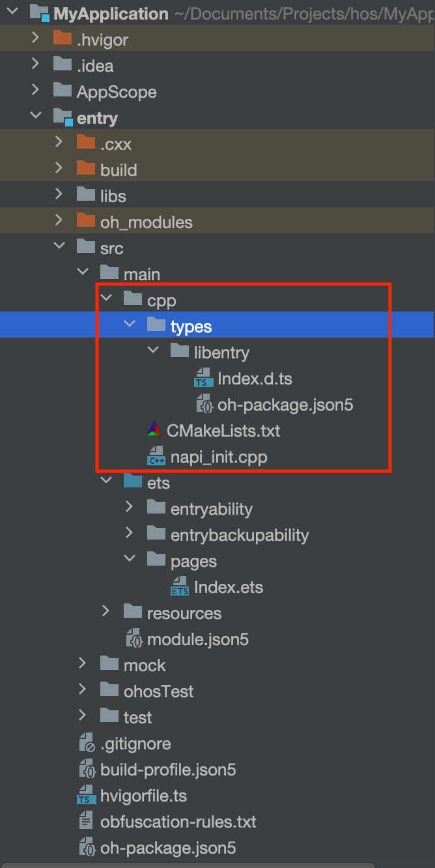Expand the entryability folder

[x=130, y=508]
